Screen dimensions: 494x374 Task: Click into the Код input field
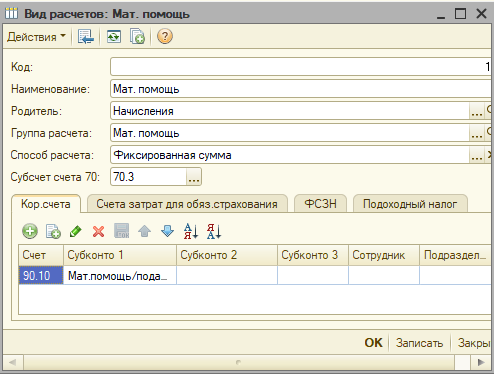tap(301, 67)
